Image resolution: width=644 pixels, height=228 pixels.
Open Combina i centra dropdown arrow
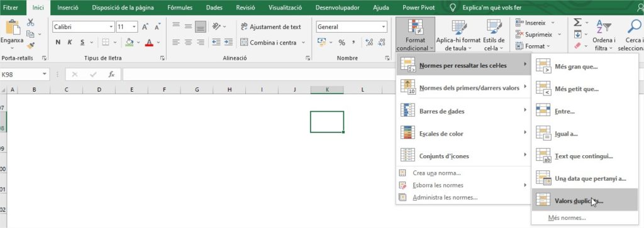304,42
